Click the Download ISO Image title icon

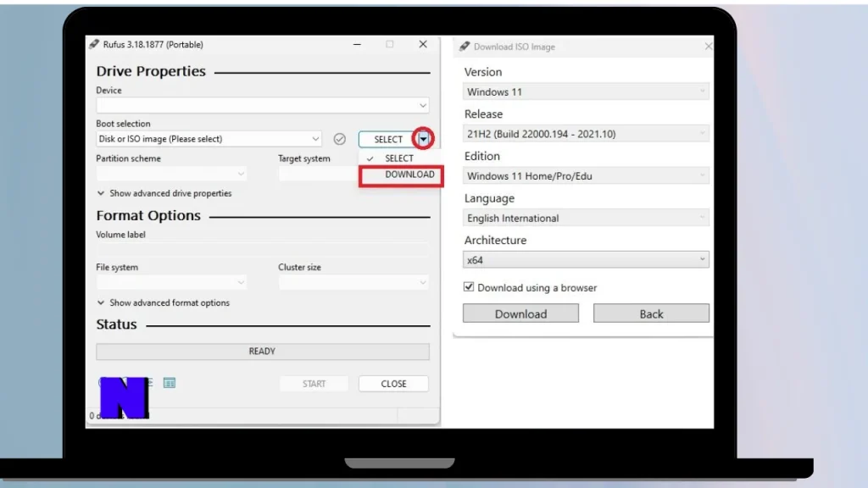point(464,47)
